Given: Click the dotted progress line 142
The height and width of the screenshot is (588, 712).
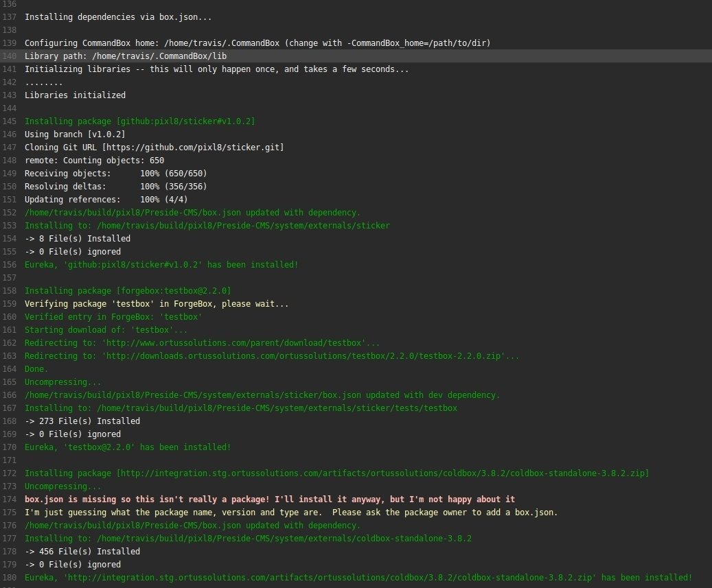Looking at the screenshot, I should [43, 82].
